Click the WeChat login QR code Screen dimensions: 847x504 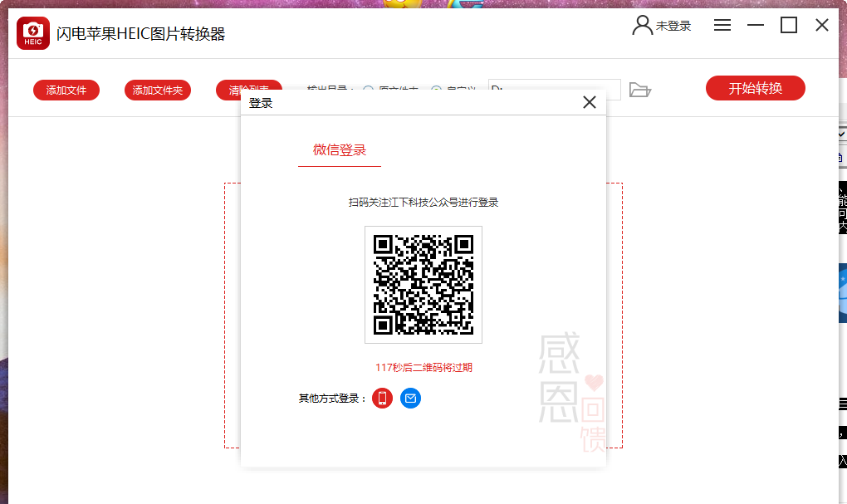point(423,285)
